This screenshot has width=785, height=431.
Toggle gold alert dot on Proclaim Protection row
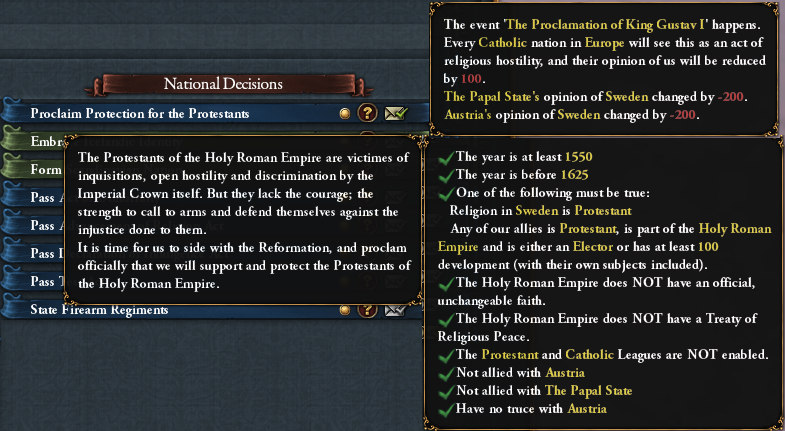tap(345, 113)
